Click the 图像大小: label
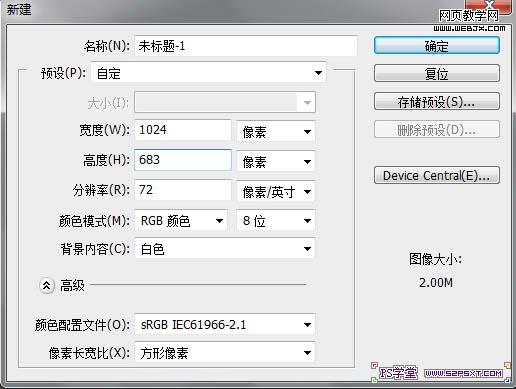Image resolution: width=516 pixels, height=389 pixels. tap(435, 259)
